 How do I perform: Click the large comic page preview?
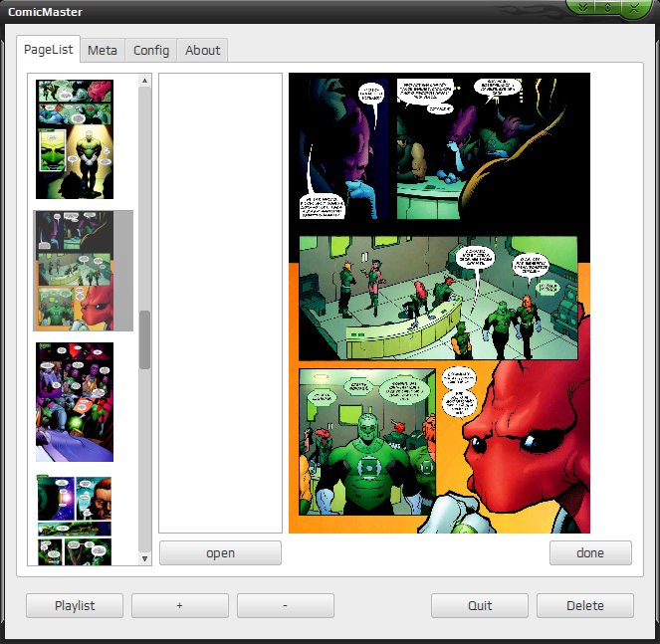pyautogui.click(x=439, y=303)
